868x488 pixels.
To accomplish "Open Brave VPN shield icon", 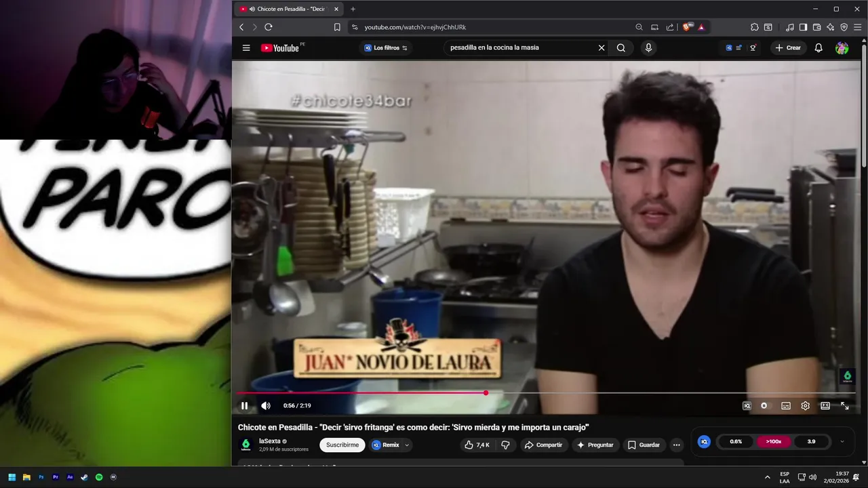I will click(x=844, y=27).
